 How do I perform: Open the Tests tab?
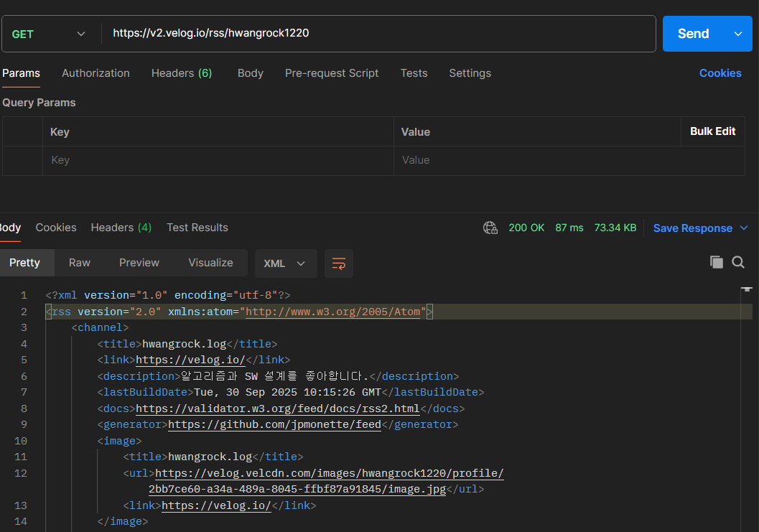414,73
